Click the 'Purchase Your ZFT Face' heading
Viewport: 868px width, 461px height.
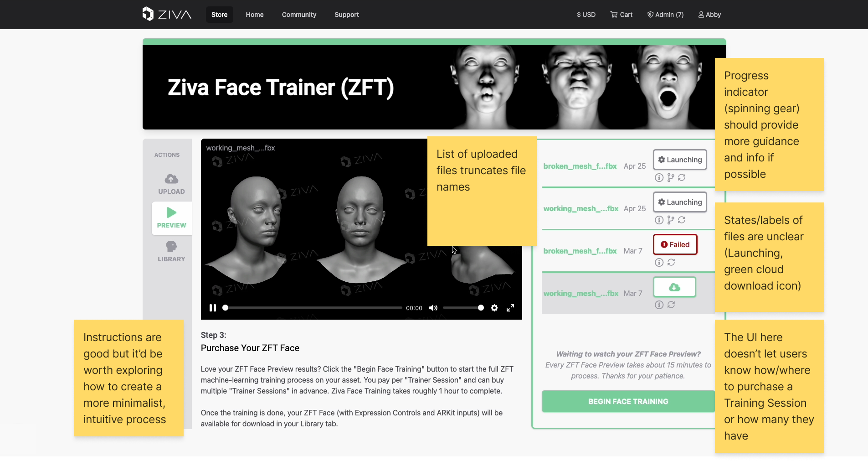coord(250,348)
